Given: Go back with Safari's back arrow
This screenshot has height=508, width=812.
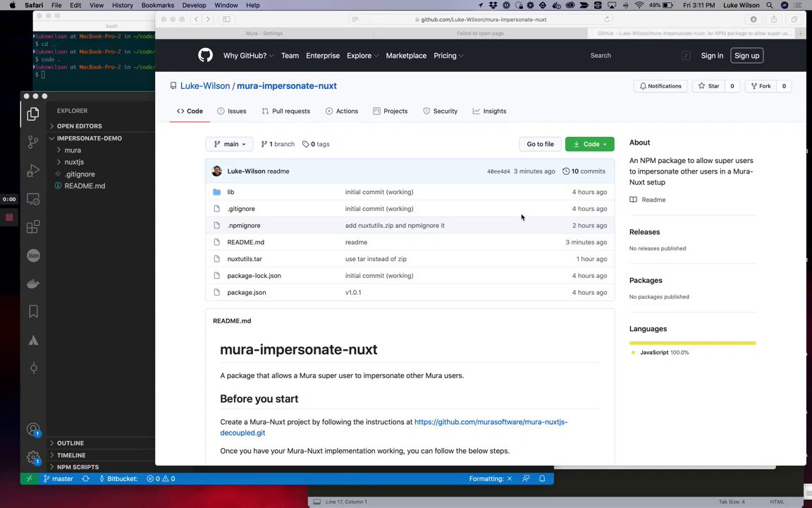Looking at the screenshot, I should (x=196, y=19).
